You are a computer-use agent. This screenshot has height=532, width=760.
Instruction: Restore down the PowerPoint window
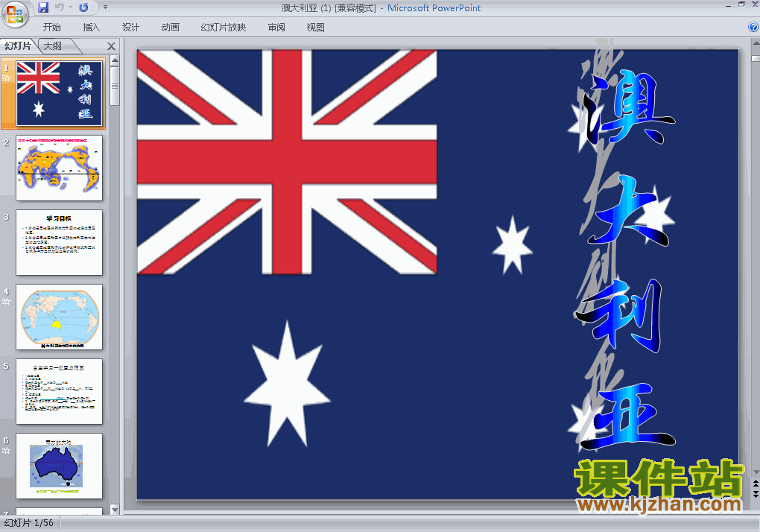point(742,4)
